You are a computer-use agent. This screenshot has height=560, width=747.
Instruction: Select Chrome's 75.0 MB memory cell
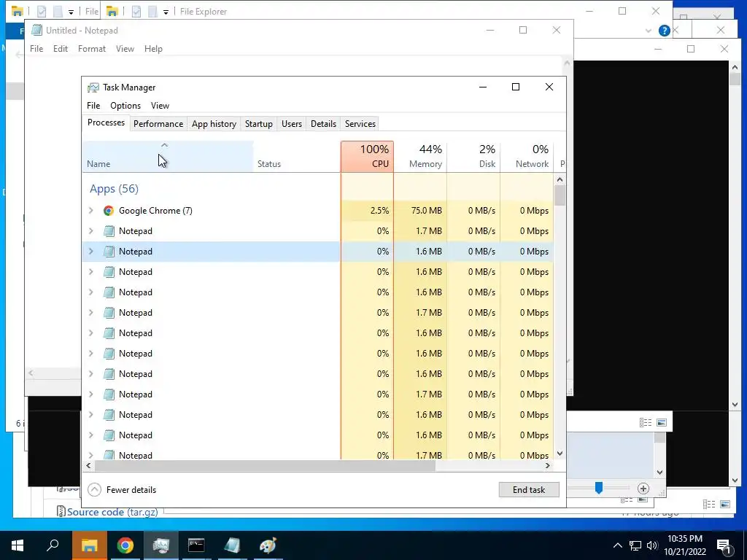click(x=420, y=211)
